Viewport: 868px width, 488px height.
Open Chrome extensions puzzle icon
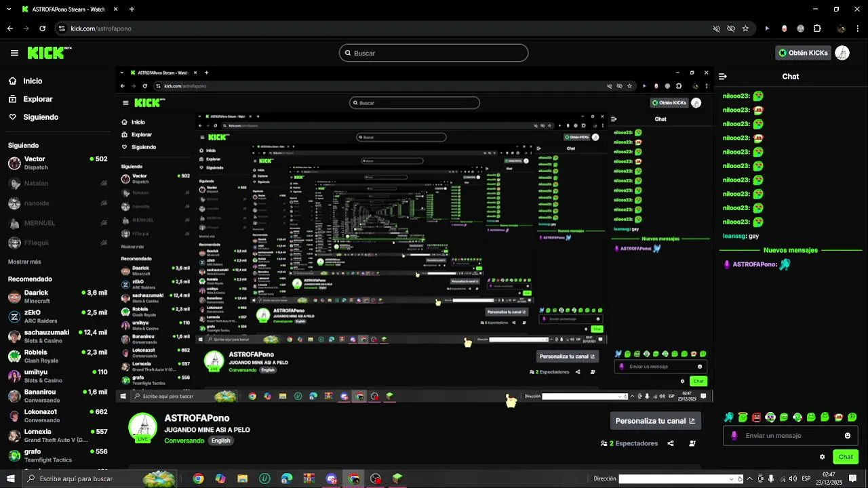coord(817,28)
